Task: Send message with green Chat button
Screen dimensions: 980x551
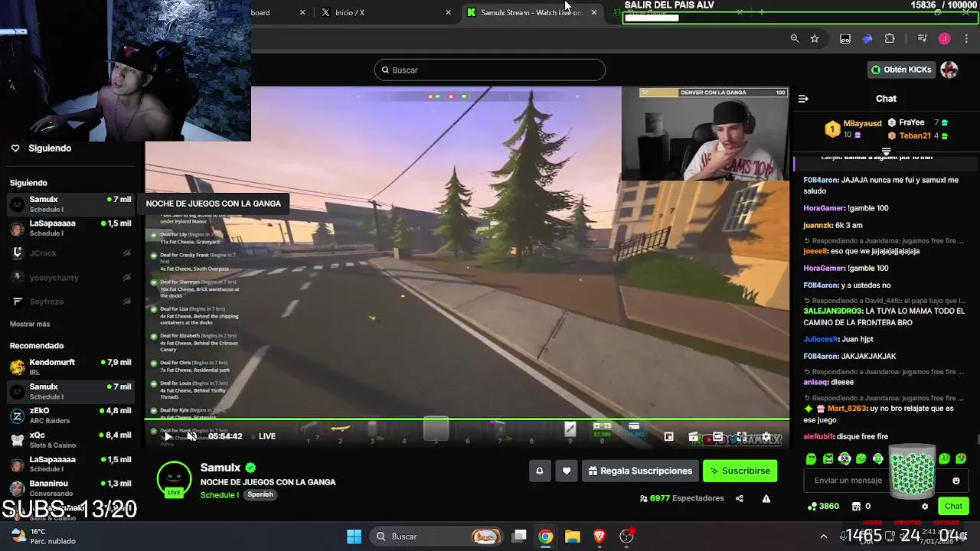Action: (953, 506)
